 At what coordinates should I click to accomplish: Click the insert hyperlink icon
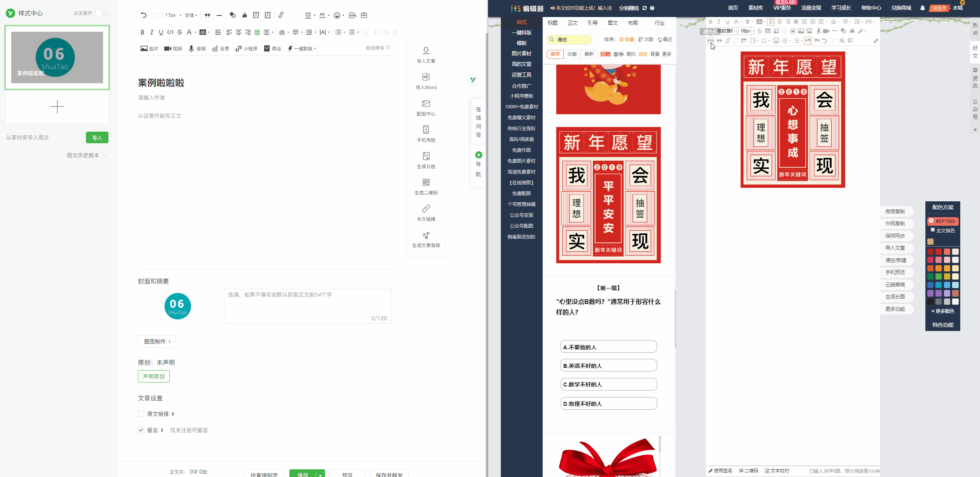coord(281,15)
